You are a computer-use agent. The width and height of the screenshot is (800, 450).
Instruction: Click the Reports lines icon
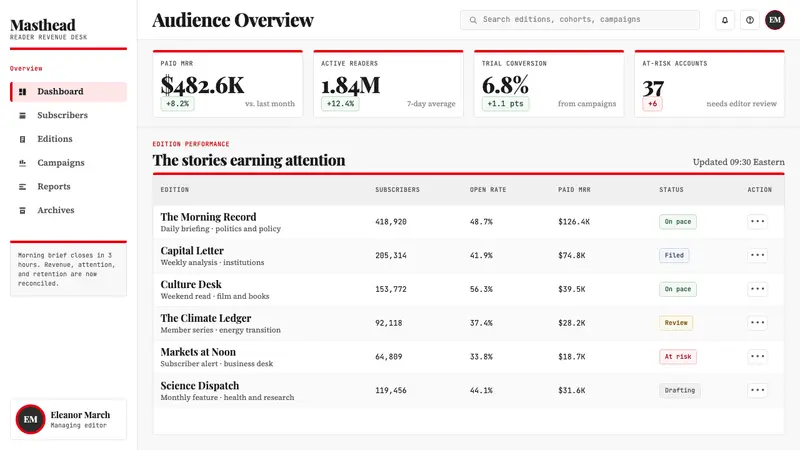coord(22,187)
